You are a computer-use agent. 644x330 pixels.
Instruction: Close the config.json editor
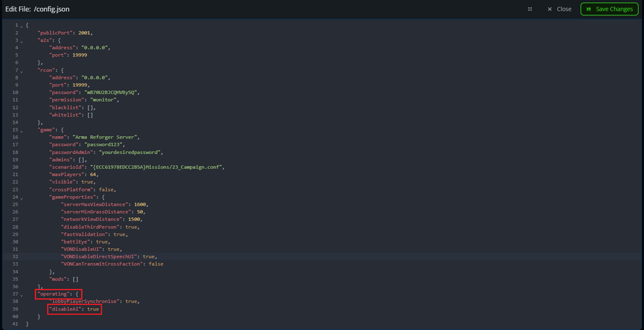pos(559,9)
